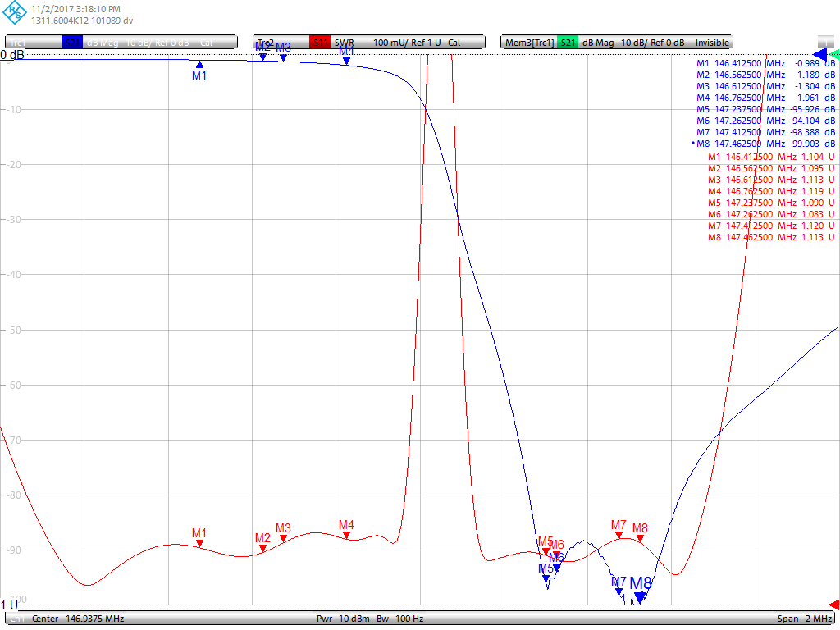Click the 11/2/2017 3:18:10 PM timestamp
The width and height of the screenshot is (840, 630).
[x=75, y=9]
